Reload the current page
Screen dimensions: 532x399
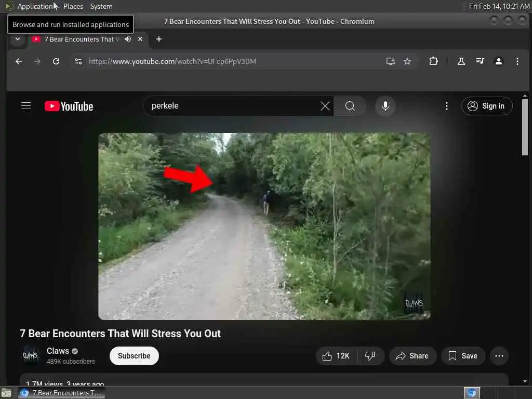[56, 61]
